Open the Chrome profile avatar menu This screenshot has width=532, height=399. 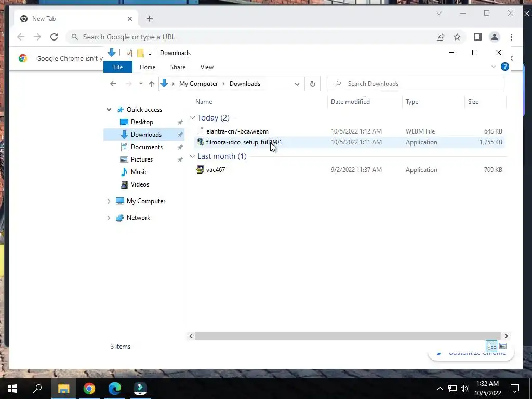(x=495, y=37)
